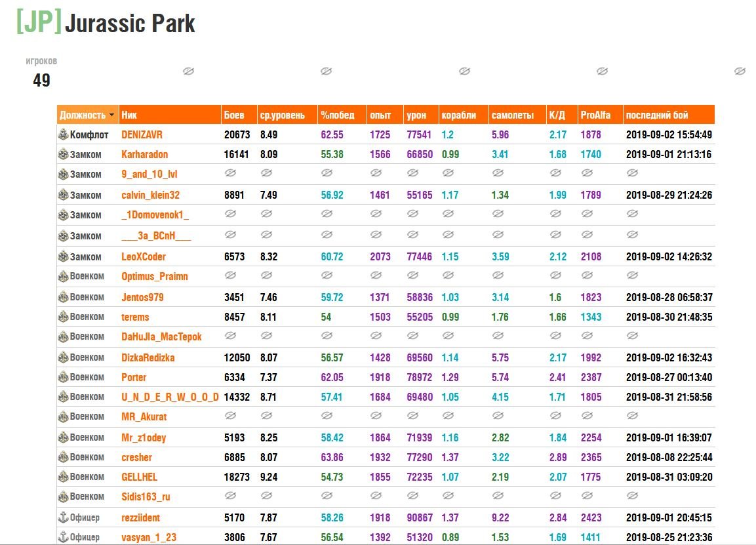Open DENIZAVR player profile link
Image resolution: width=756 pixels, height=545 pixels.
(142, 134)
